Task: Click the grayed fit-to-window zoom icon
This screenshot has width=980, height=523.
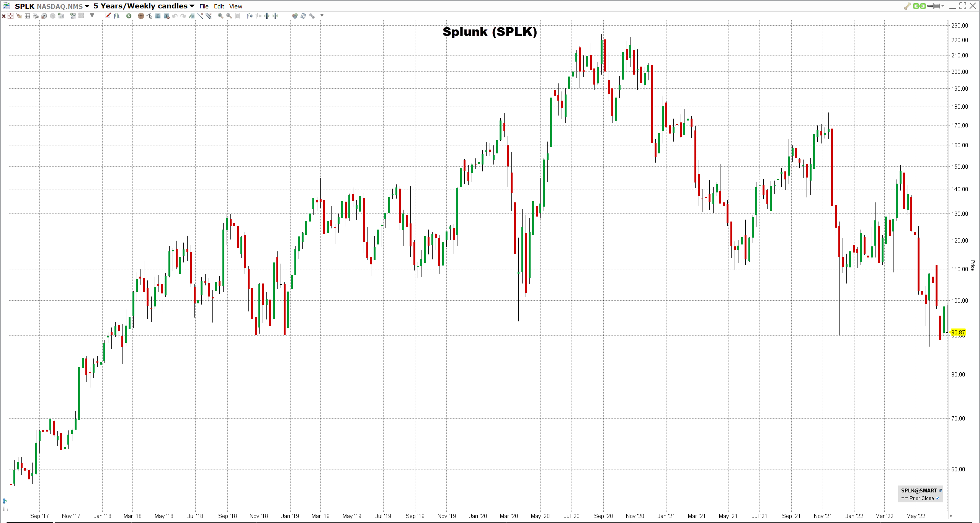Action: (237, 16)
